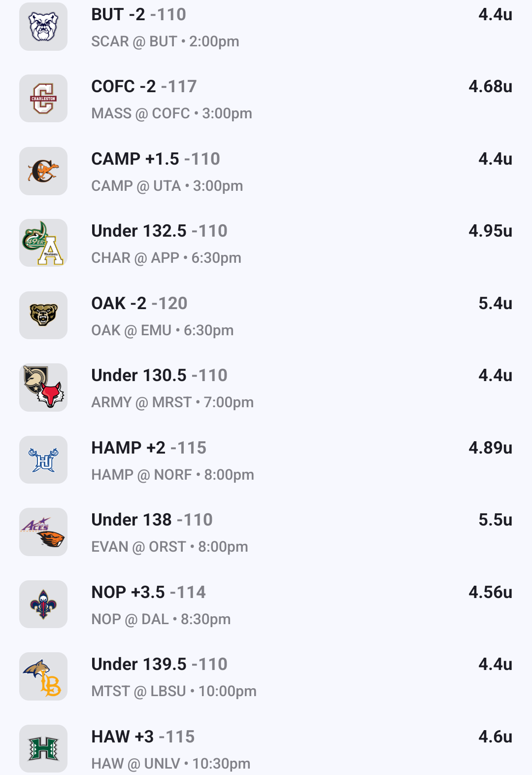Open the COFC -2 -117 pick

tap(144, 87)
